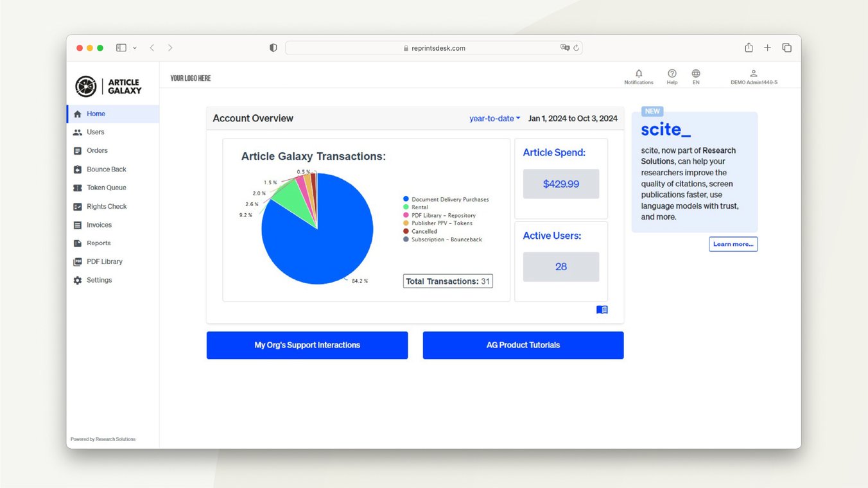Click the $429.99 Article Spend value
Image resolution: width=868 pixels, height=488 pixels.
561,184
